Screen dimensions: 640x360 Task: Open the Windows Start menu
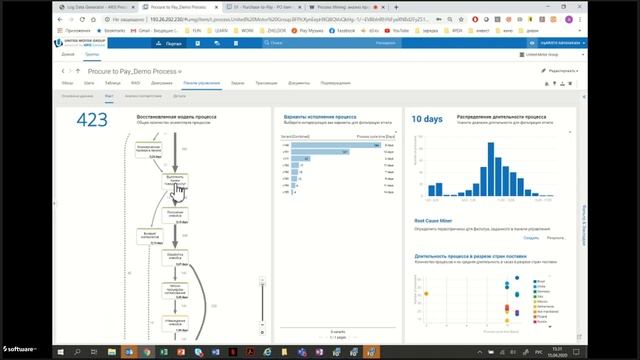coord(60,352)
